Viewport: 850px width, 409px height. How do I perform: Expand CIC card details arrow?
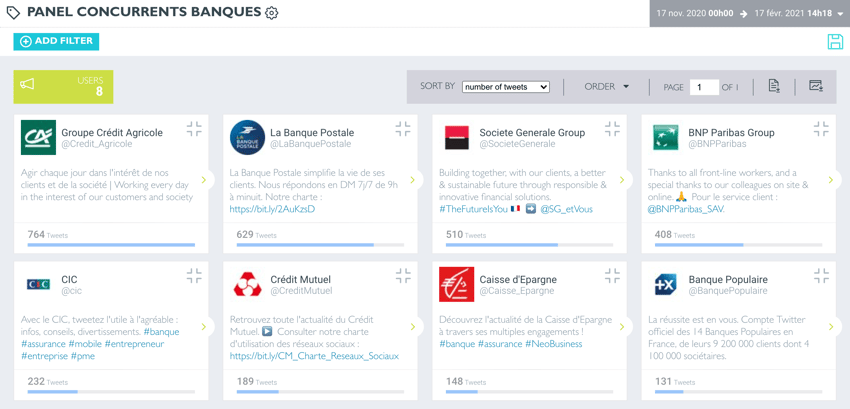tap(204, 327)
